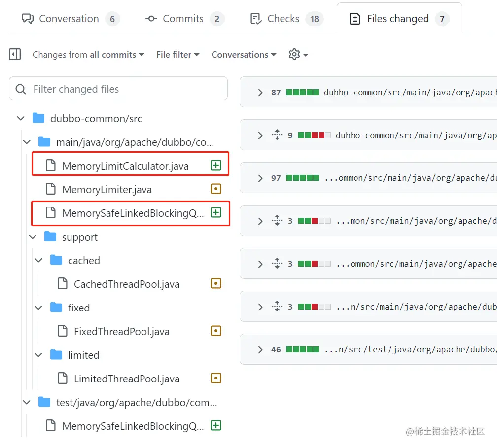Click the cached folder icon
This screenshot has width=497, height=448.
pyautogui.click(x=56, y=260)
